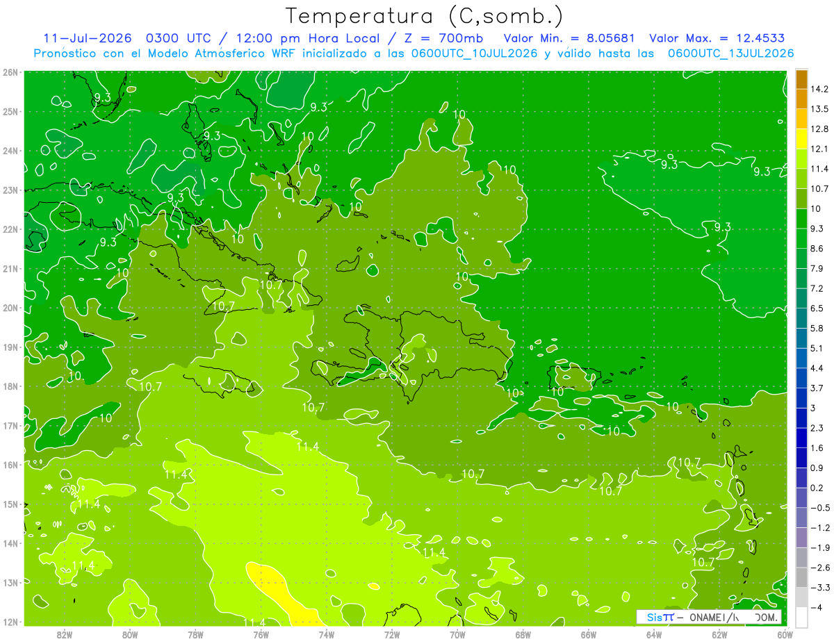The image size is (834, 644).
Task: Click the 20N latitude axis label
Action: pyautogui.click(x=10, y=308)
